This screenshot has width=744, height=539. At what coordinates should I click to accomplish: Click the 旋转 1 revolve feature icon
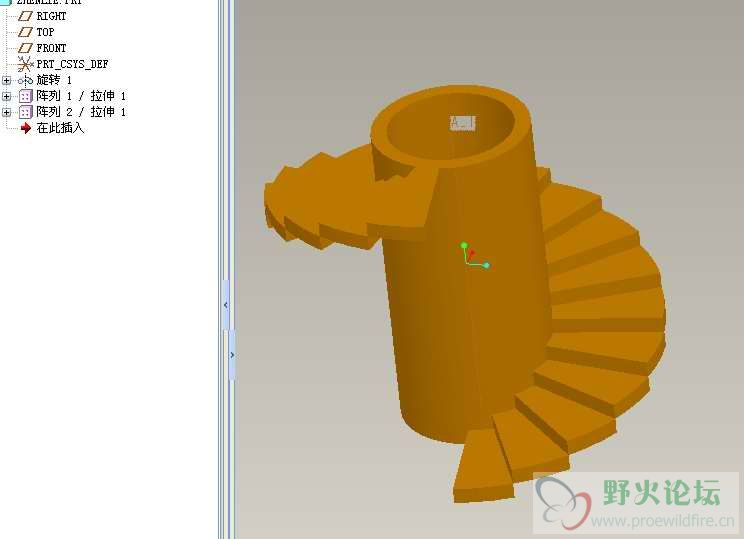(x=25, y=80)
